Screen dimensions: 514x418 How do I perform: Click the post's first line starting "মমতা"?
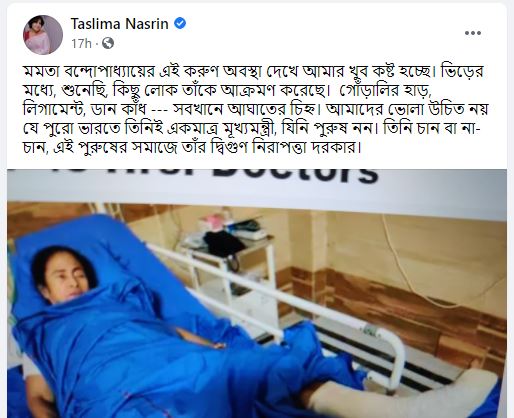[253, 71]
